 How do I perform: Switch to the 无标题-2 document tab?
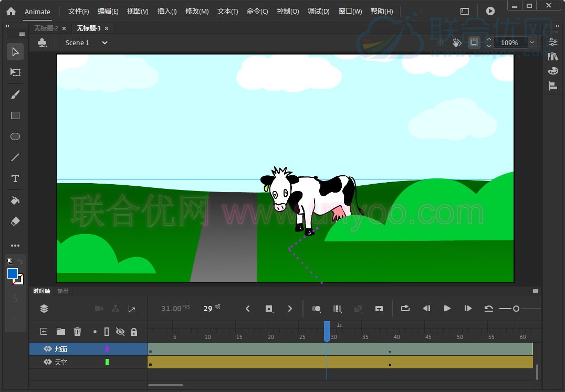coord(46,28)
